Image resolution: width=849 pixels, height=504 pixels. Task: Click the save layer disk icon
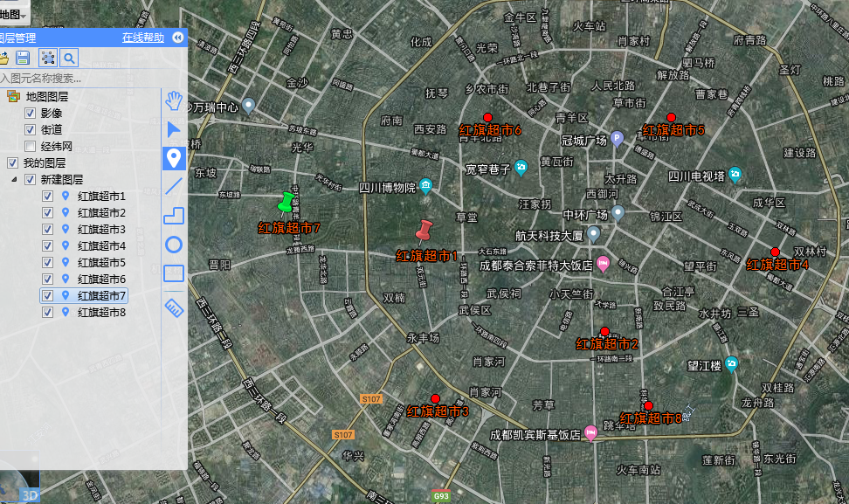pos(23,58)
